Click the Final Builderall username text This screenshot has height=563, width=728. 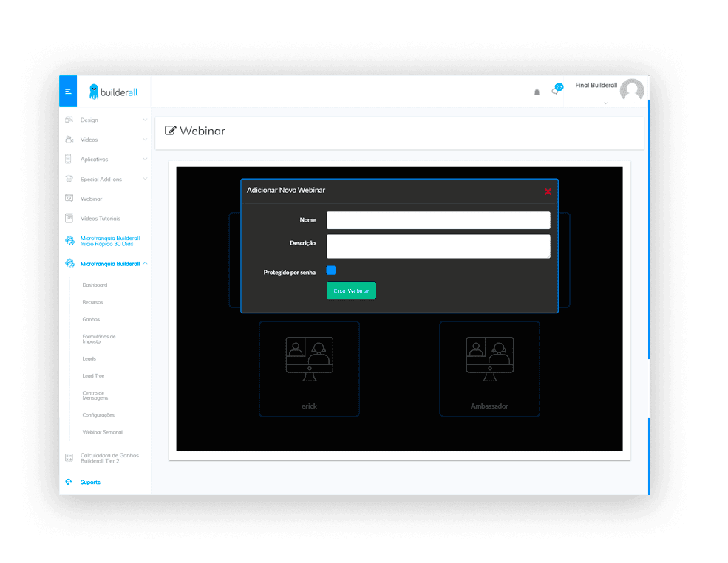click(x=596, y=86)
